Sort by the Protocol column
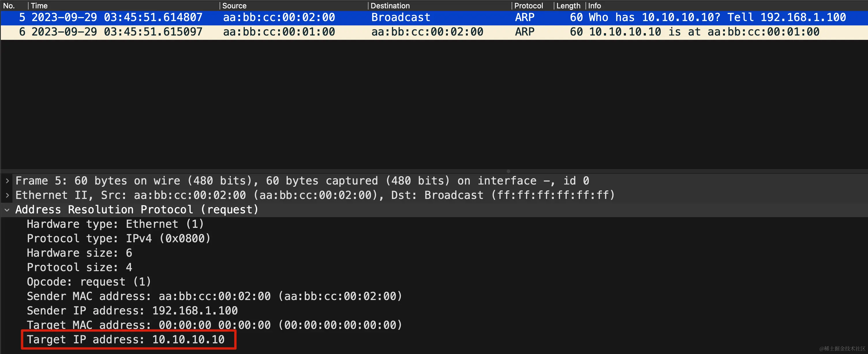 528,5
